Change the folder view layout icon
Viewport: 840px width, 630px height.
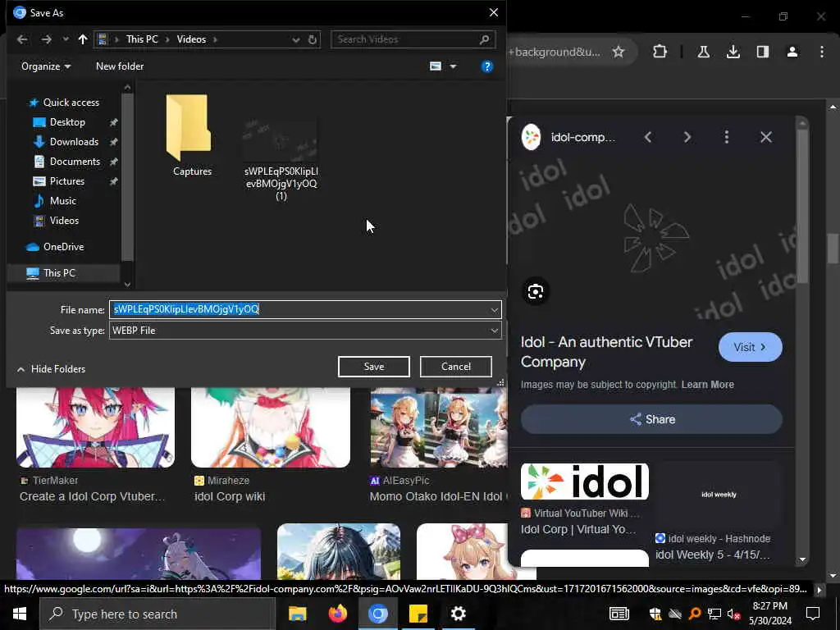click(436, 66)
